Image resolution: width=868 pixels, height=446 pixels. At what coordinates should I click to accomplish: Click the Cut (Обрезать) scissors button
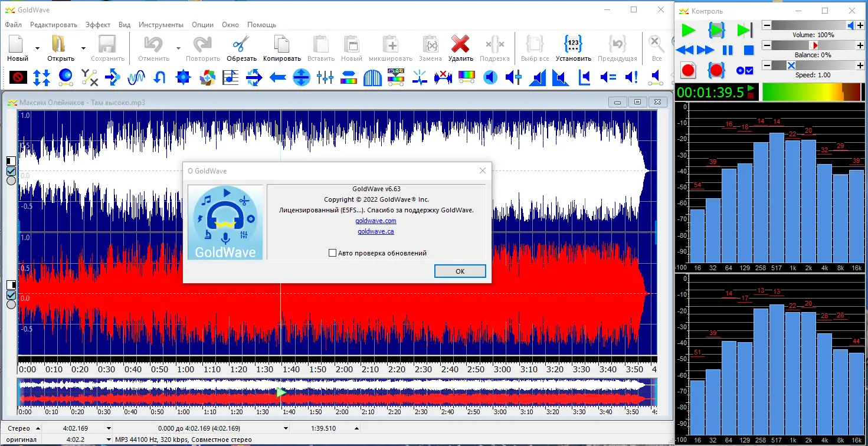[241, 48]
